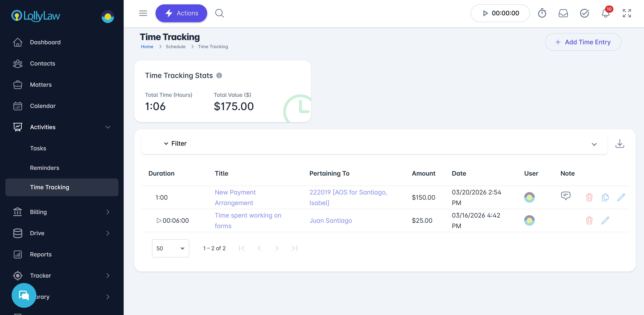Open the inbox tray icon

(x=563, y=13)
